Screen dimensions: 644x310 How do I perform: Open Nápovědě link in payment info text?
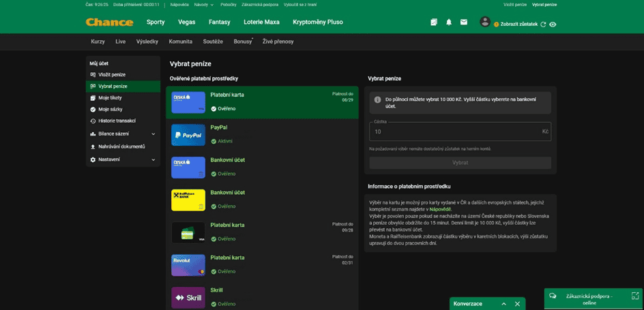440,209
